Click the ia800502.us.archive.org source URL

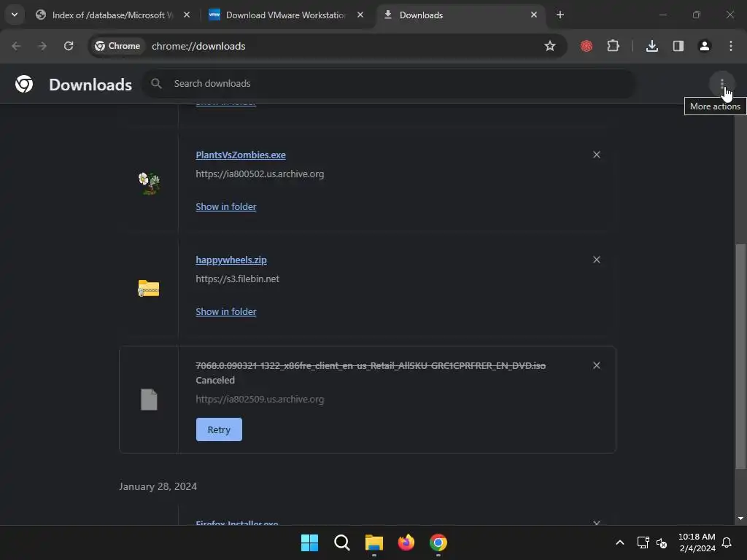click(260, 174)
